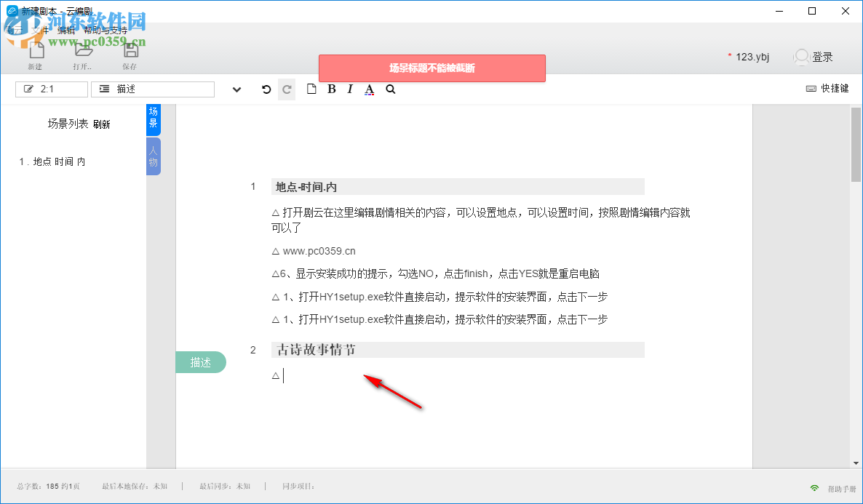Expand the toolbar chevron next to 描述
Viewport: 863px width, 504px height.
pyautogui.click(x=236, y=89)
